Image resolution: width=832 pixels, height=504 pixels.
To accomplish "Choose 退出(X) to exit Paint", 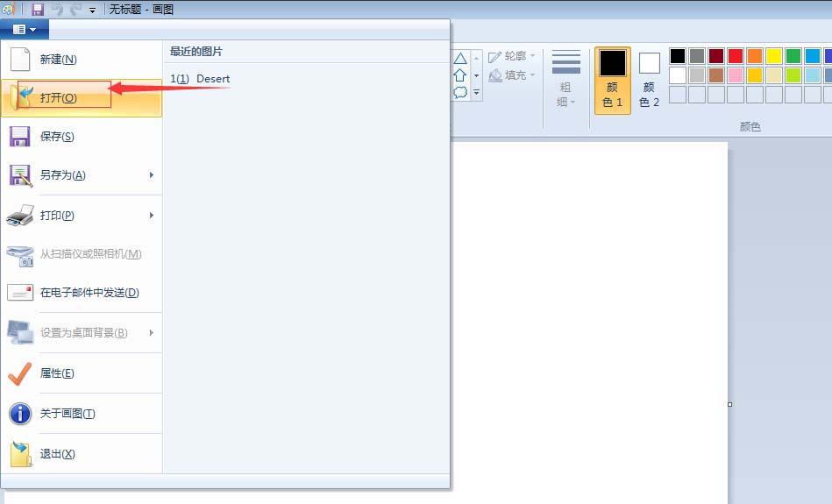I will pos(82,454).
